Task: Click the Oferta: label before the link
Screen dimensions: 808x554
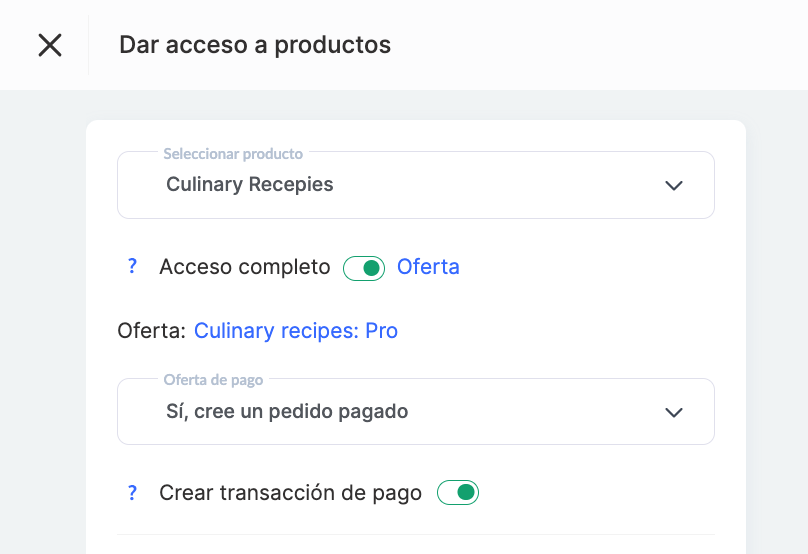Action: [151, 331]
